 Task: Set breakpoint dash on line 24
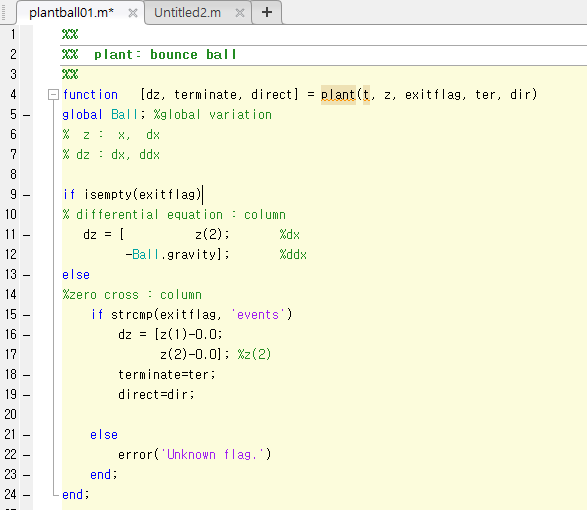[x=26, y=495]
